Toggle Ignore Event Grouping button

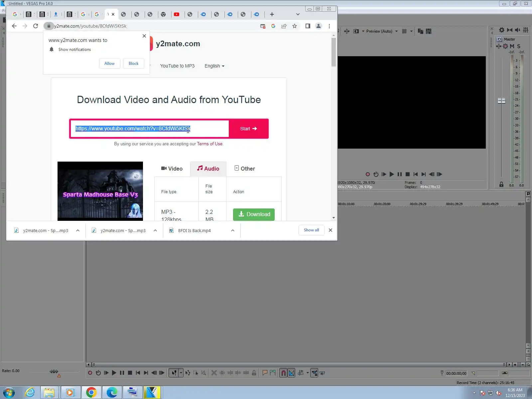(322, 373)
